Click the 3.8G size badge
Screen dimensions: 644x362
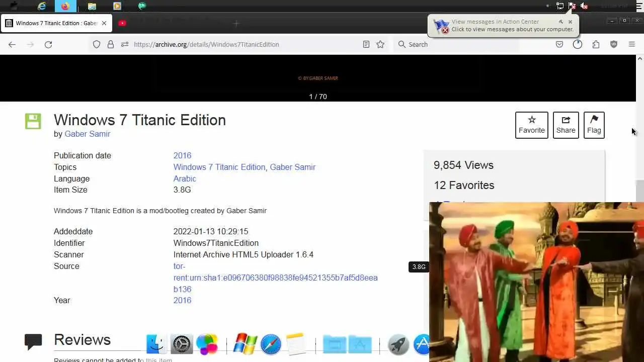419,267
